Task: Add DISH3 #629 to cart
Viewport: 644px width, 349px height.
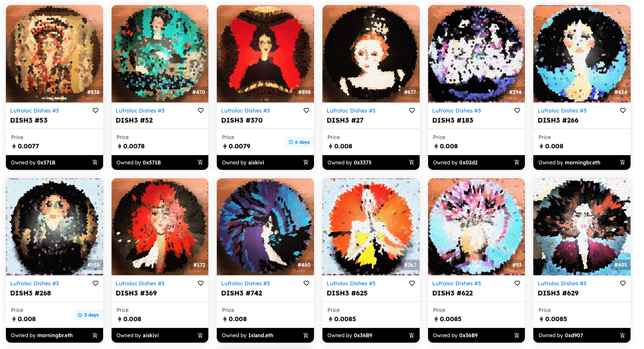Action: [x=623, y=336]
